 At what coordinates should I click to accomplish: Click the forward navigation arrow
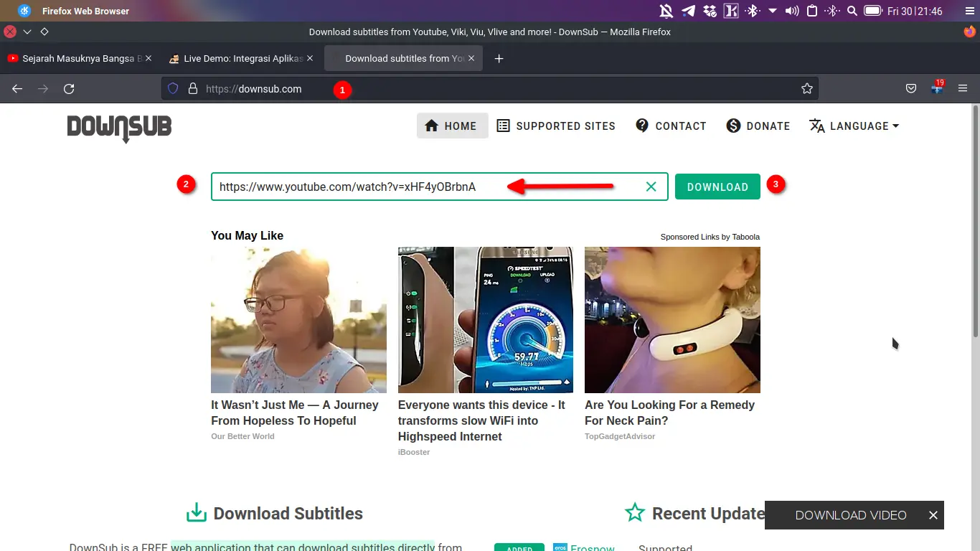click(x=43, y=89)
